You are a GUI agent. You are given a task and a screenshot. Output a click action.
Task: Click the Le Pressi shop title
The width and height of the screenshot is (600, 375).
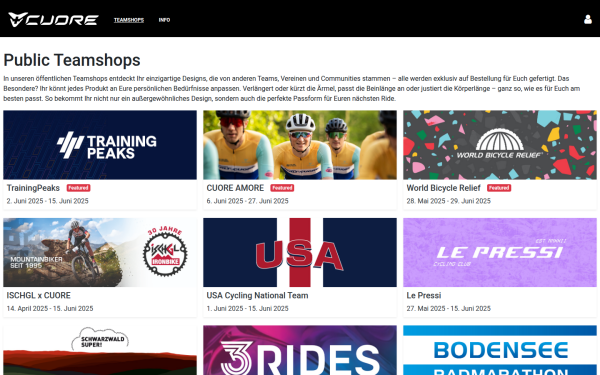424,295
